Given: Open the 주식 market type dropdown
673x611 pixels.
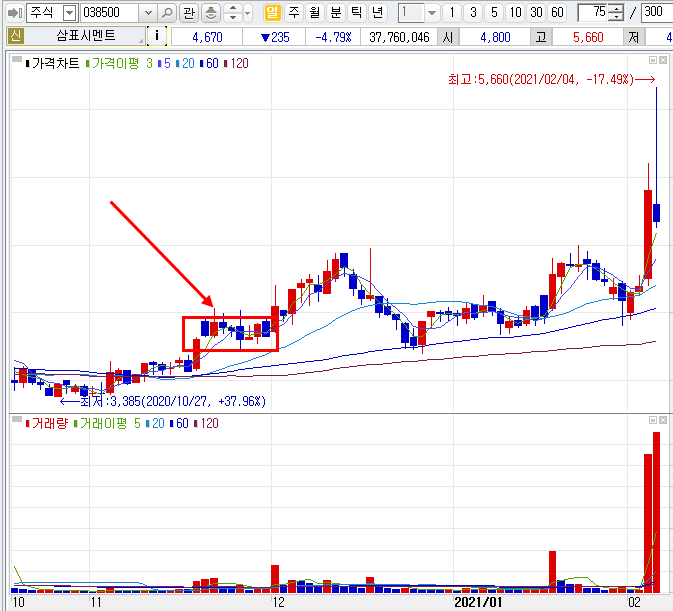Looking at the screenshot, I should point(69,13).
